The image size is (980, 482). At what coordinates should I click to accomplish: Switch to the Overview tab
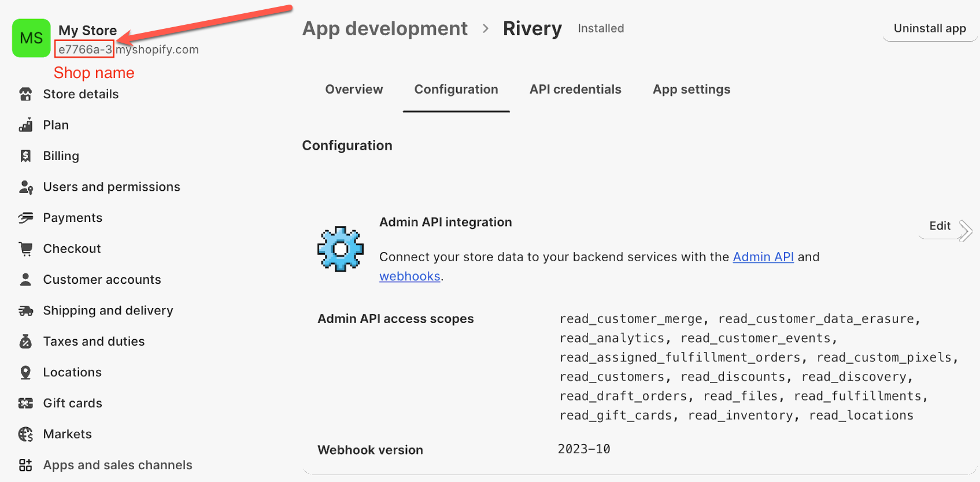(354, 90)
